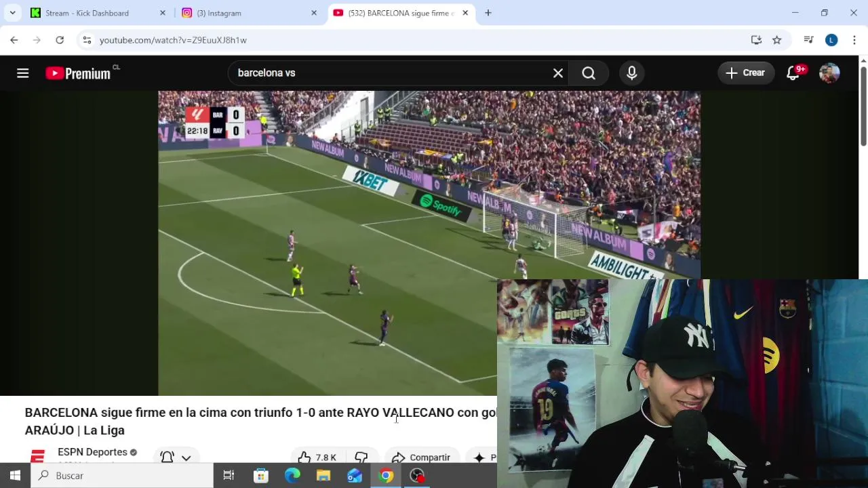Open the recording app on the taskbar
868x488 pixels.
point(417,476)
